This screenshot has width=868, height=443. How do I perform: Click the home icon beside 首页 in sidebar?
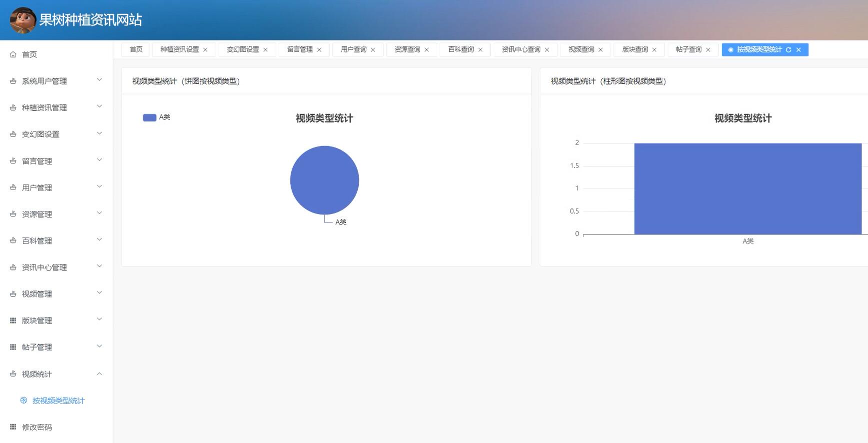13,54
